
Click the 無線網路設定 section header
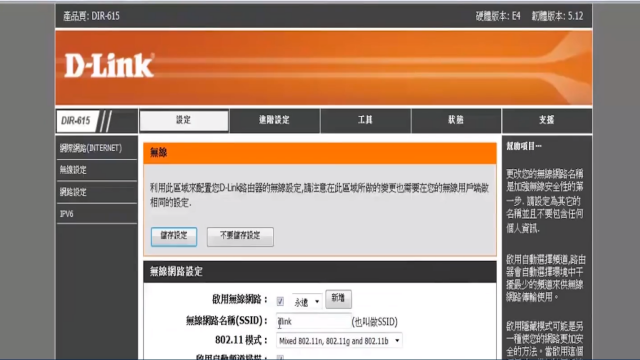tap(320, 272)
